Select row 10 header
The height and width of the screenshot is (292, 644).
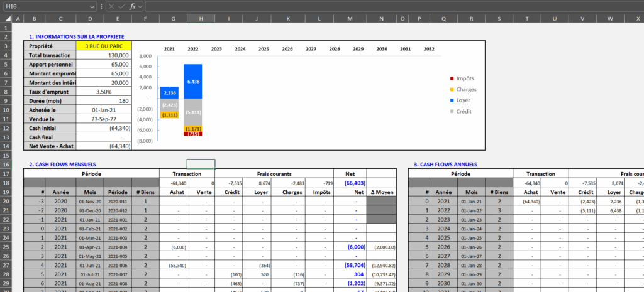[6, 109]
